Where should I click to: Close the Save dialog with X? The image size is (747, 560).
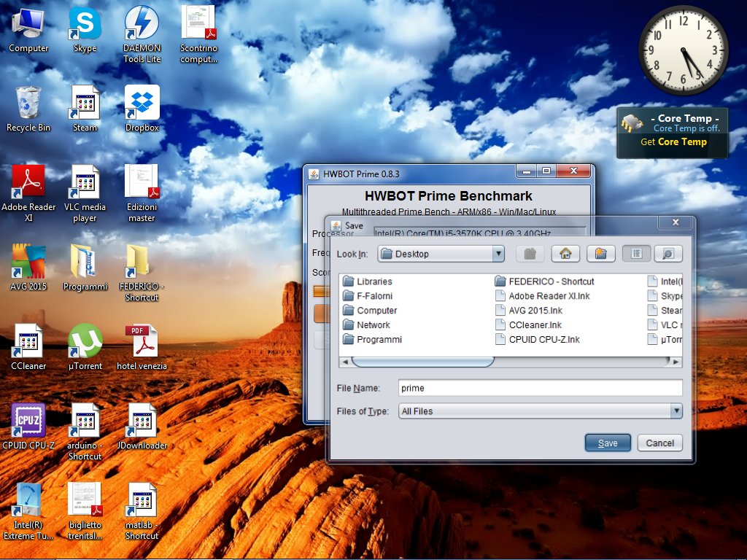pos(675,222)
